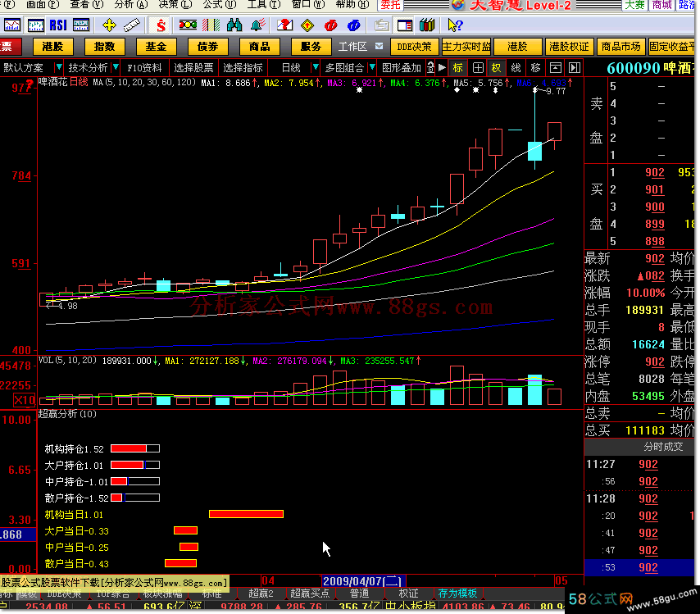Switch to the 普通 bottom tab

[359, 593]
